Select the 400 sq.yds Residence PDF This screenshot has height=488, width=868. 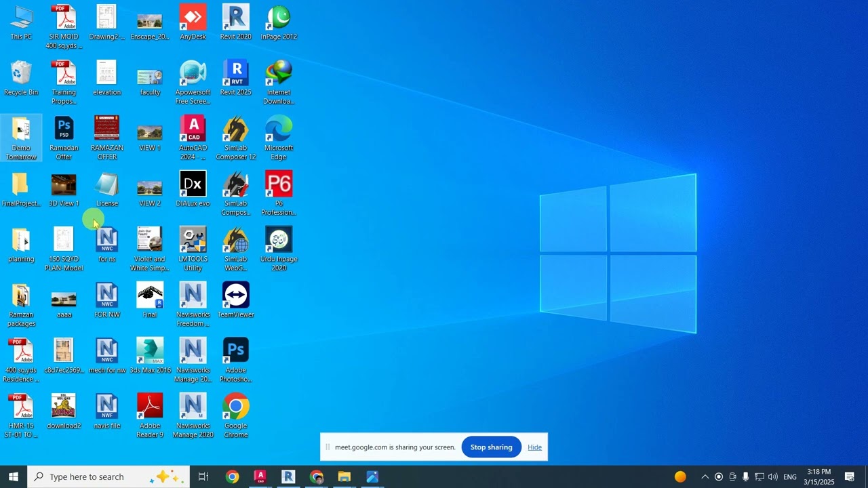tap(21, 361)
